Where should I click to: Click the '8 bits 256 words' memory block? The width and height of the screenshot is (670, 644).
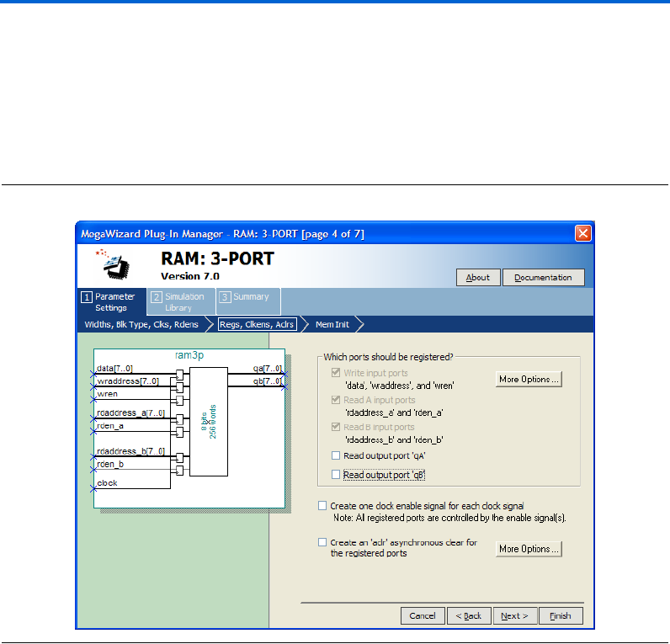coord(209,422)
